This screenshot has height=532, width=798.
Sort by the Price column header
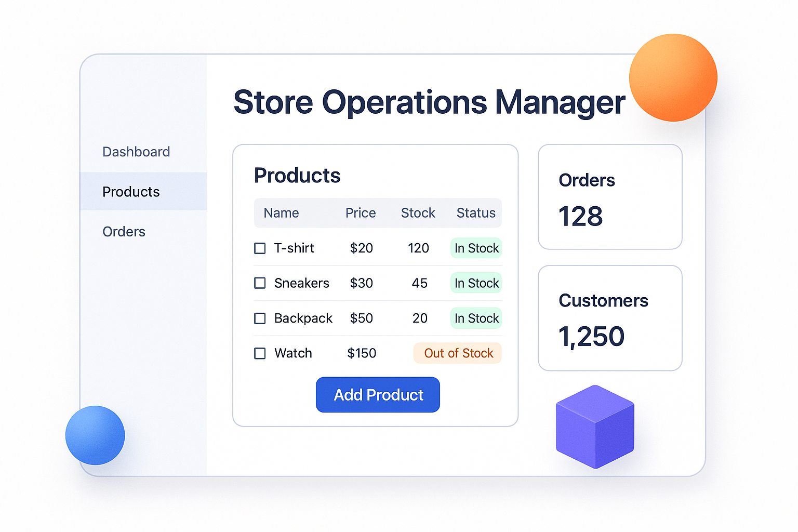coord(360,213)
